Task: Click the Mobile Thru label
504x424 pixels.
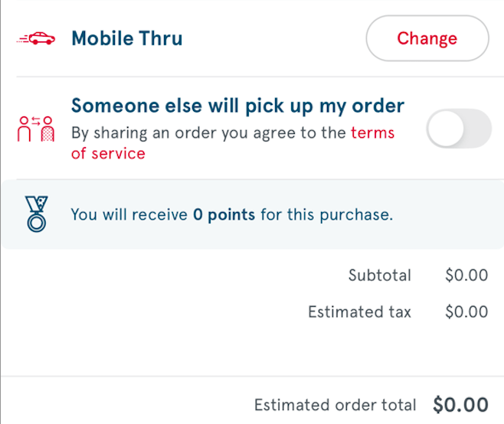Action: (127, 38)
